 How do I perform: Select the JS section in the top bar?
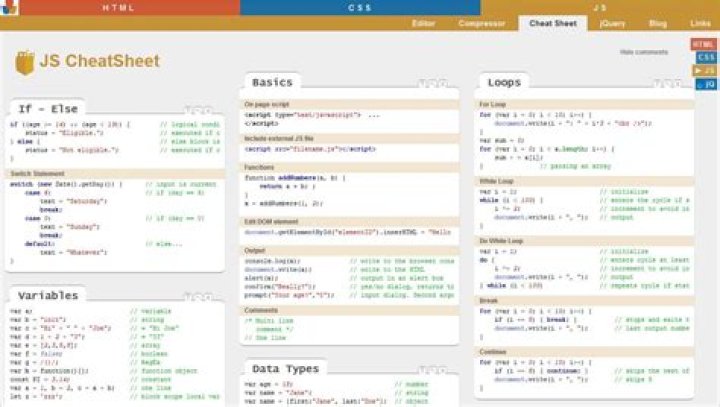600,8
